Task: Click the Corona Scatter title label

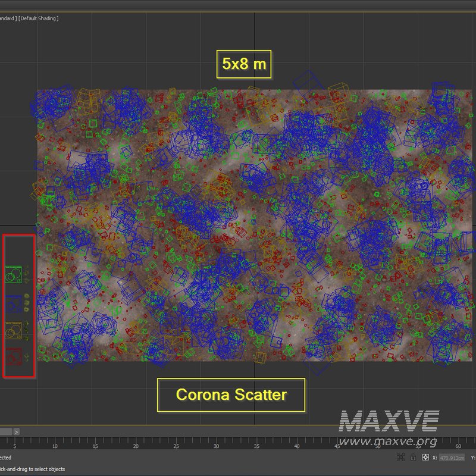Action: tap(231, 394)
